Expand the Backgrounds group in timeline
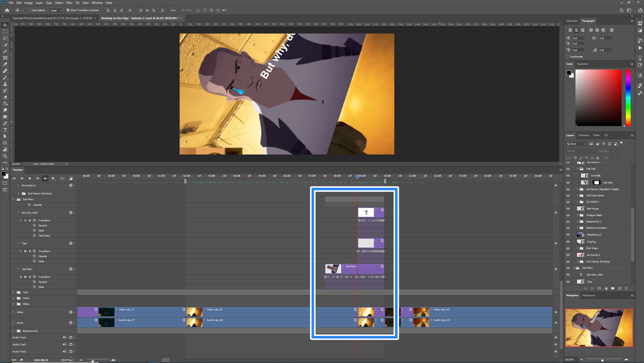 click(13, 331)
